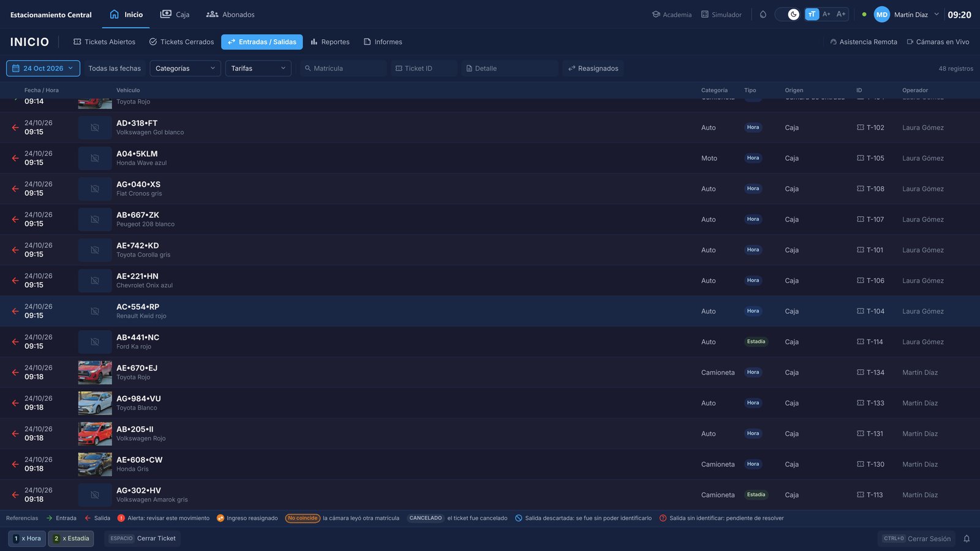This screenshot has height=551, width=980.
Task: Open the Informes tab
Action: 383,42
